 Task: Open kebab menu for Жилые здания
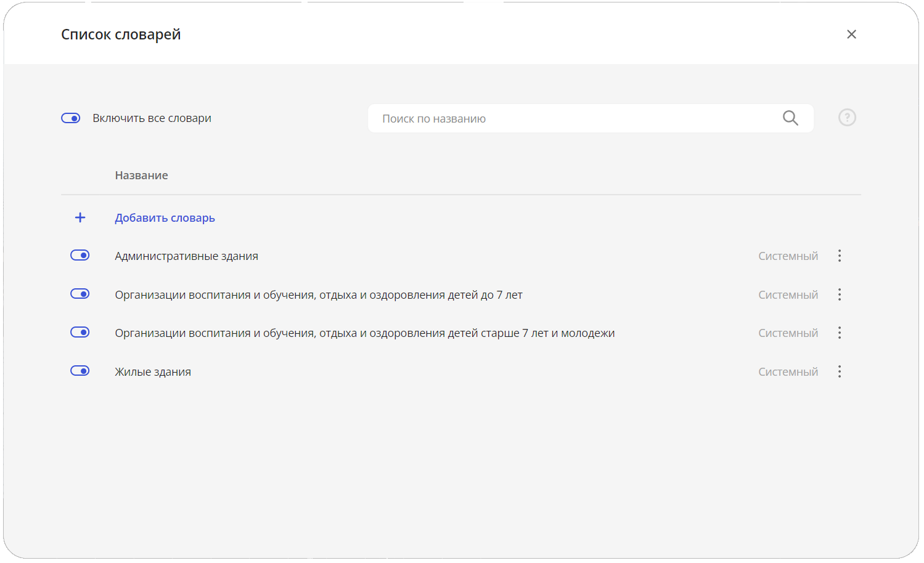pos(840,371)
